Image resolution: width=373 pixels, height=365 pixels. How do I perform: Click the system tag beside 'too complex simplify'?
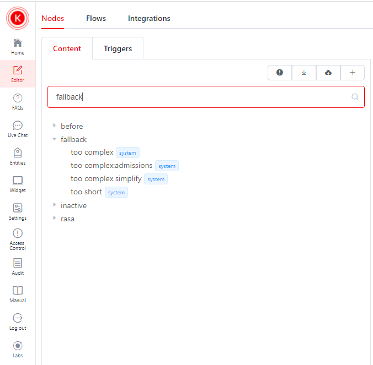[156, 179]
